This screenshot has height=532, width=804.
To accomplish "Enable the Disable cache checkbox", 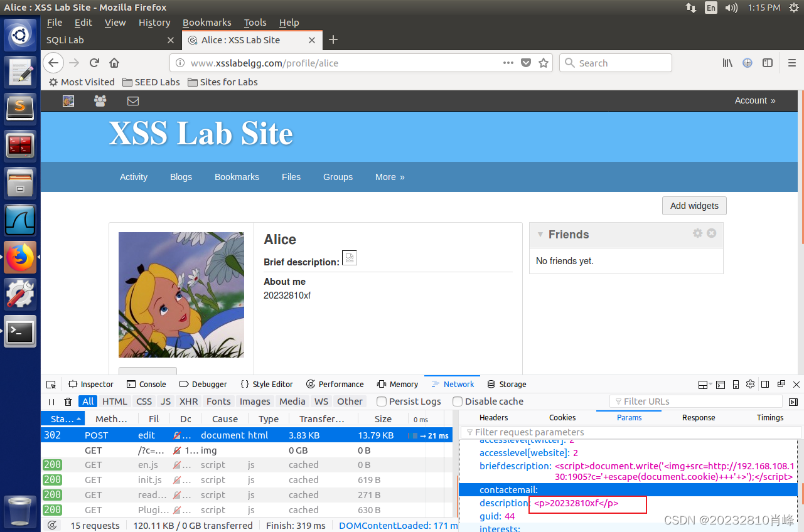I will click(x=458, y=402).
